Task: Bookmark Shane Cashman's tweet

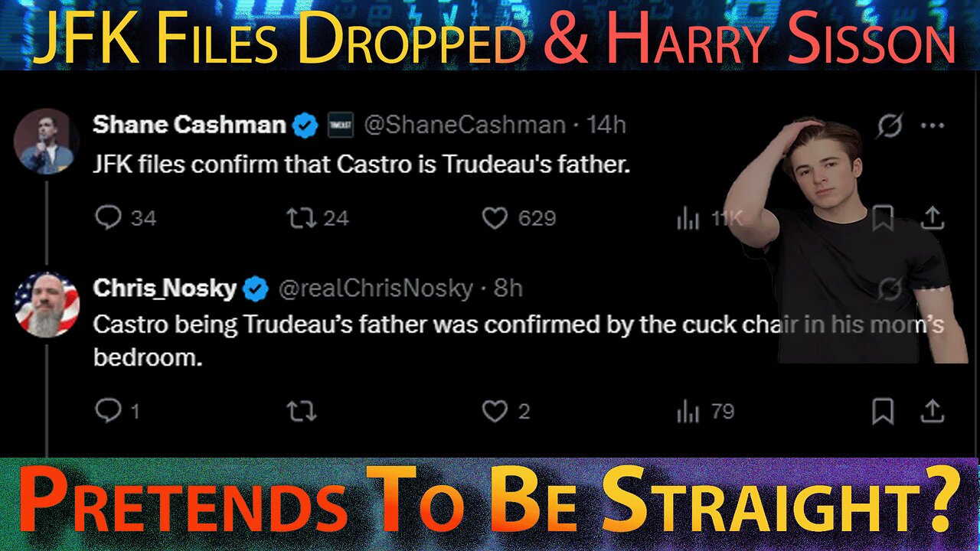Action: click(883, 219)
